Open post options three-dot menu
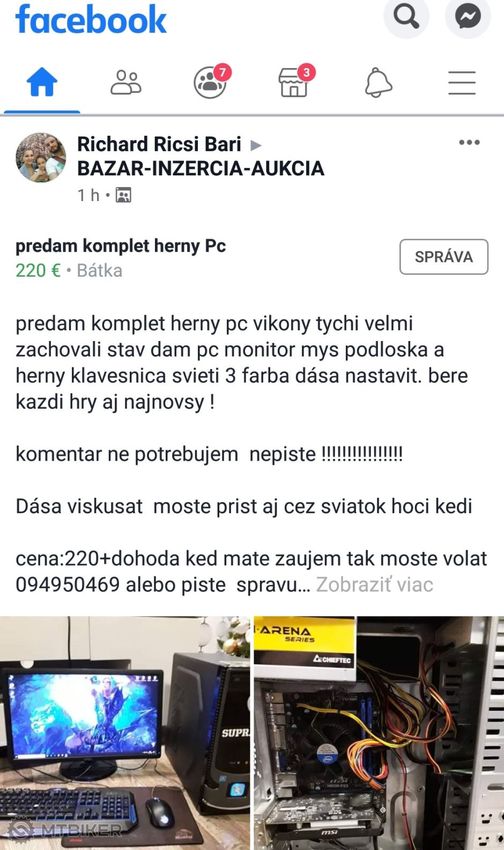This screenshot has height=850, width=504. click(469, 143)
